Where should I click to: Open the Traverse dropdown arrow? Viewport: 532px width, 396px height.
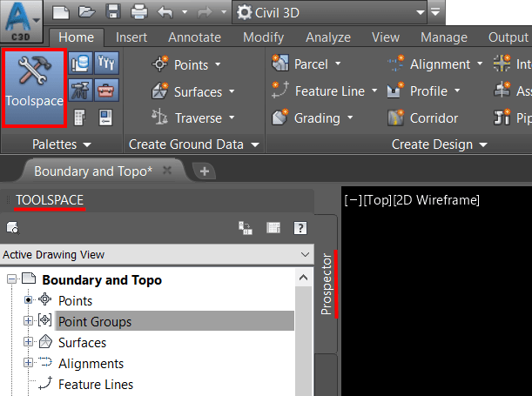[232, 117]
